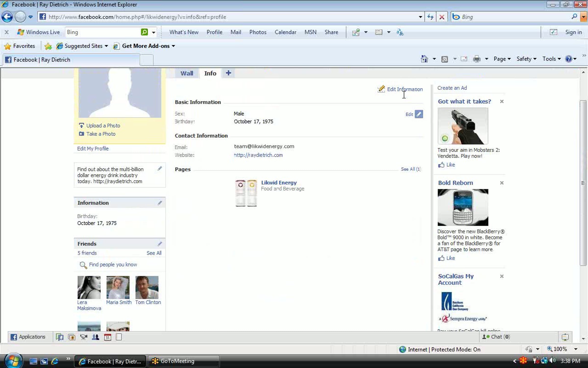The width and height of the screenshot is (588, 368).
Task: Click Calendar in Windows Live toolbar
Action: [285, 32]
